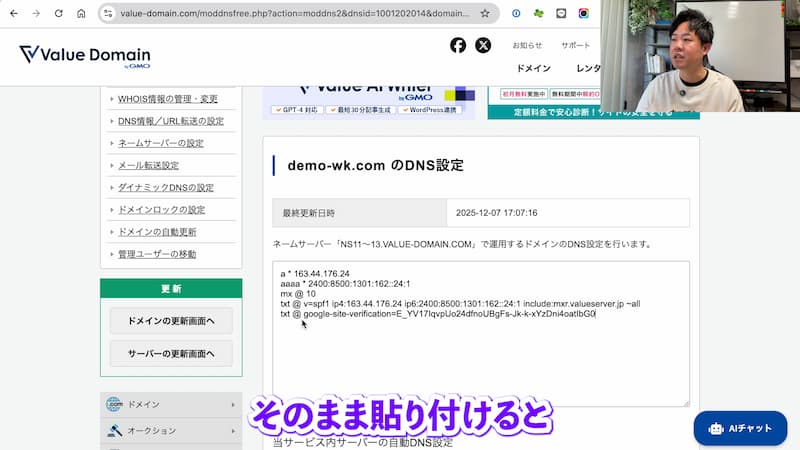The width and height of the screenshot is (800, 450).
Task: Open the Value Domain Facebook page icon
Action: click(458, 45)
